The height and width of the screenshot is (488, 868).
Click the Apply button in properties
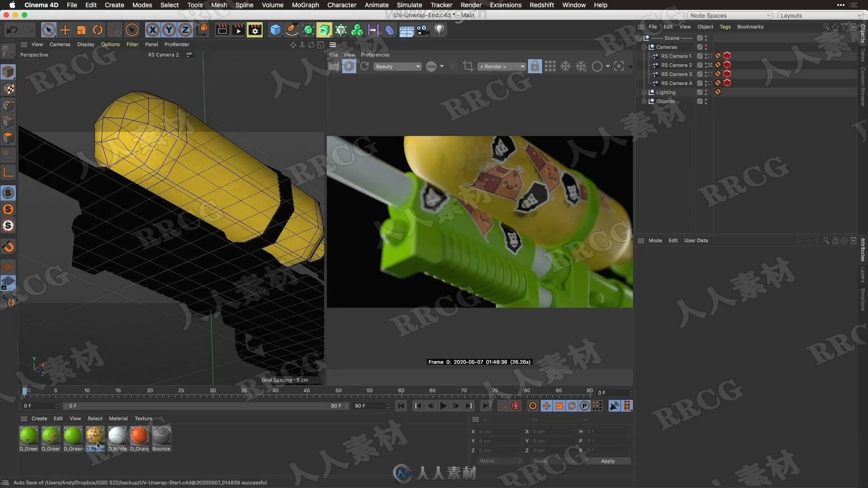coord(608,460)
